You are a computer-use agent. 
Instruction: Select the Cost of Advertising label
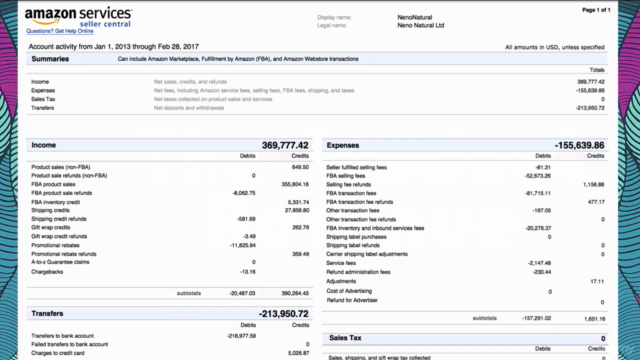pyautogui.click(x=349, y=291)
